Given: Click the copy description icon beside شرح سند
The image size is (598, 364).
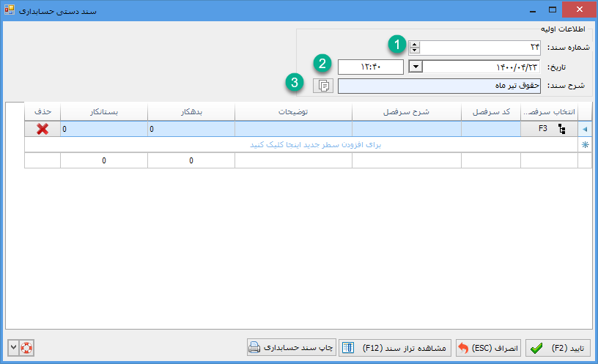Looking at the screenshot, I should (323, 86).
